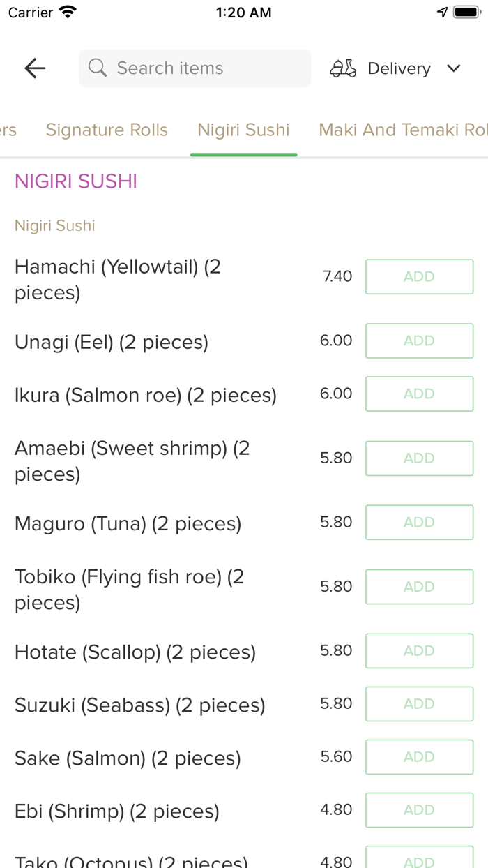Click the location arrow in status bar

[x=442, y=11]
